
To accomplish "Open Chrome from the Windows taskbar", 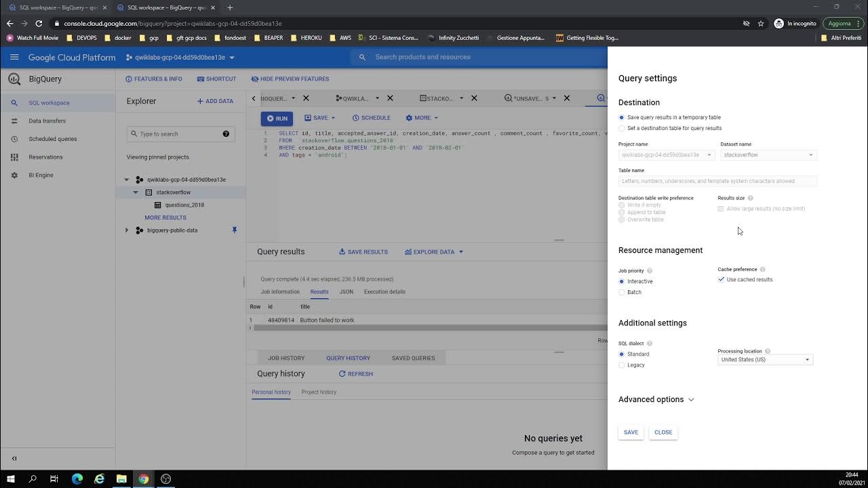I will coord(144,479).
